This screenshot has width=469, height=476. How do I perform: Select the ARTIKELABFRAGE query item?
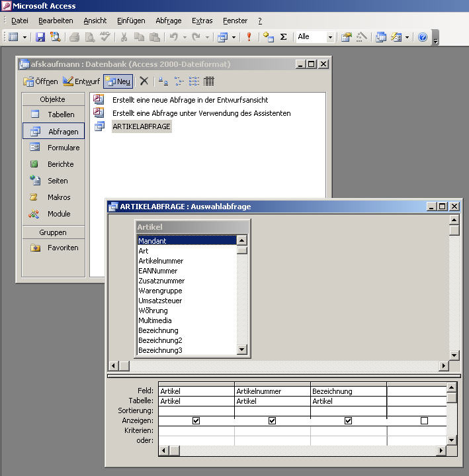tap(142, 126)
